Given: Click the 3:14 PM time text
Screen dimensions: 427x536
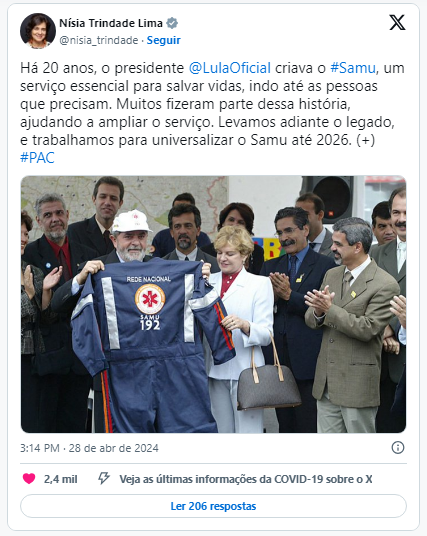Looking at the screenshot, I should coord(40,448).
